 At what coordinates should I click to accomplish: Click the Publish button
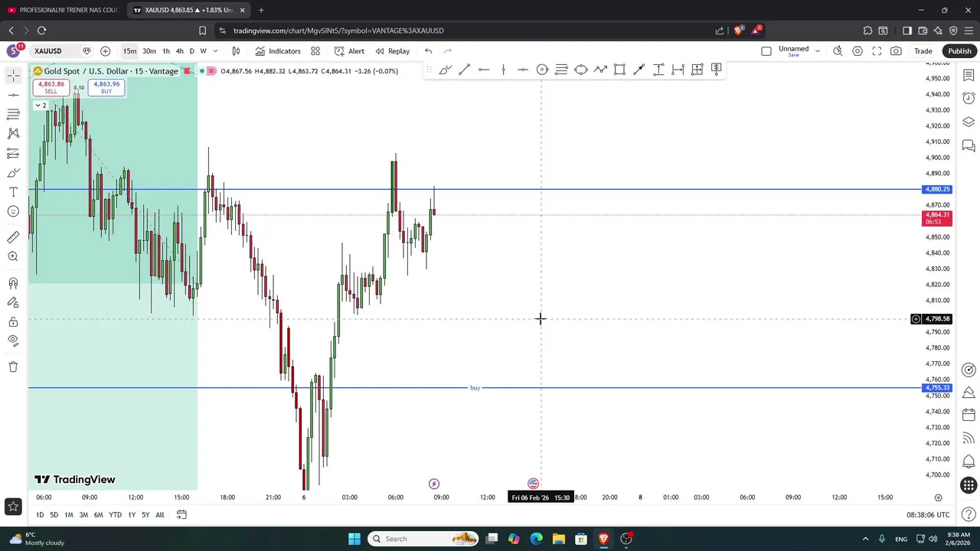click(x=959, y=51)
